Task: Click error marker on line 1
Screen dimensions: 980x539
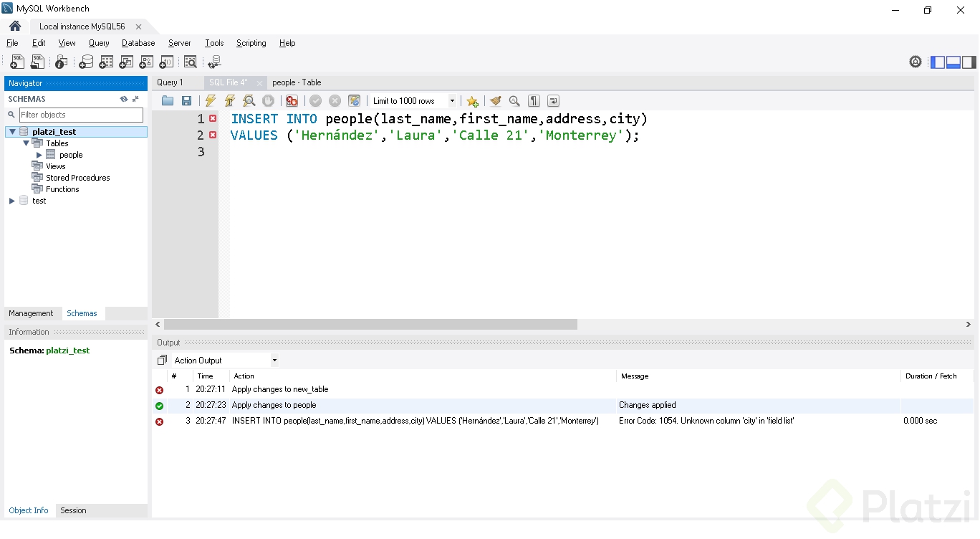Action: point(213,118)
